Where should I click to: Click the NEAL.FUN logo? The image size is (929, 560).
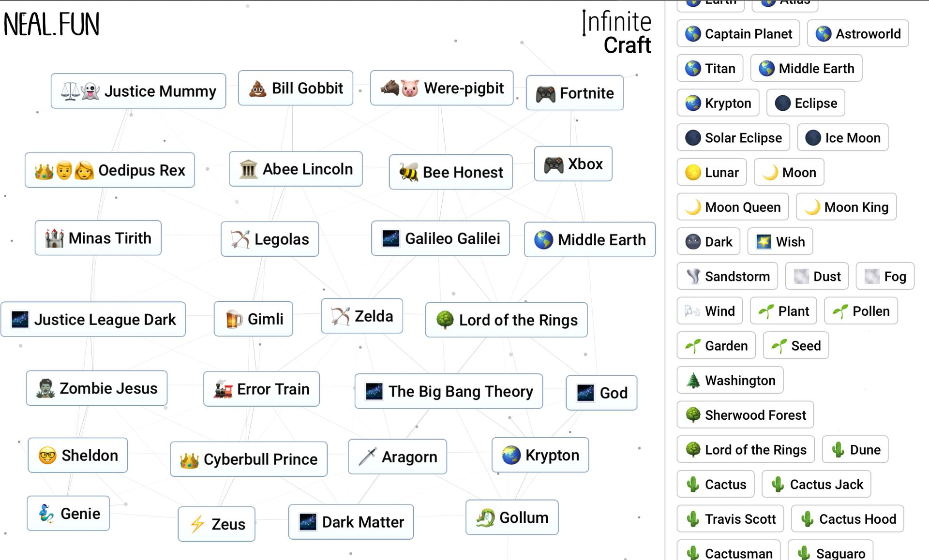(x=51, y=25)
